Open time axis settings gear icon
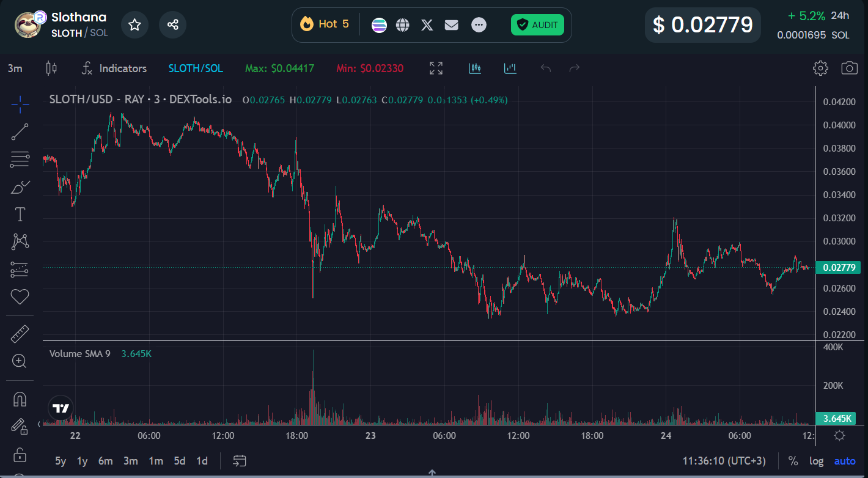The image size is (868, 478). [840, 436]
